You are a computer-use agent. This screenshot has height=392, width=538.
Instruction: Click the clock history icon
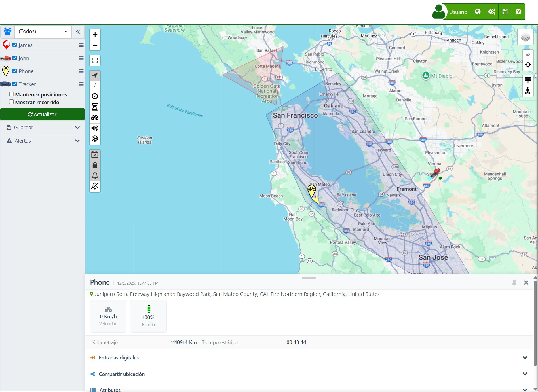(95, 96)
